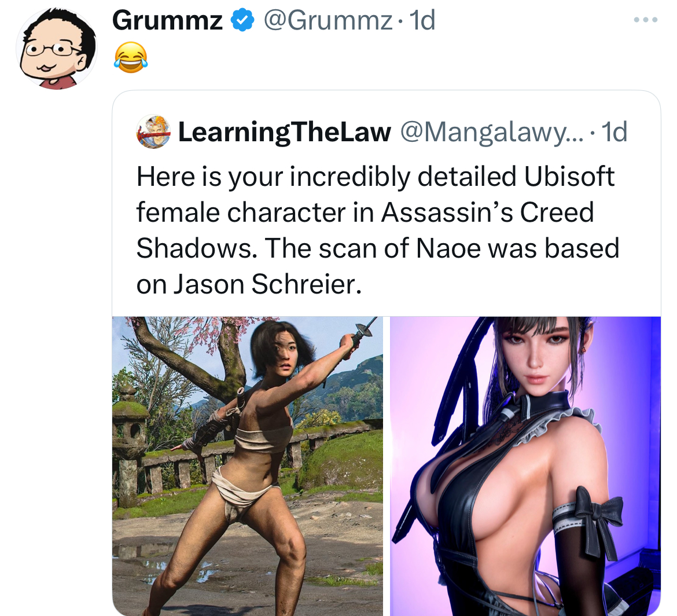Click the line "Shadows. The scan of Naoe was based"
Image resolution: width=677 pixels, height=616 pixels.
click(x=378, y=248)
